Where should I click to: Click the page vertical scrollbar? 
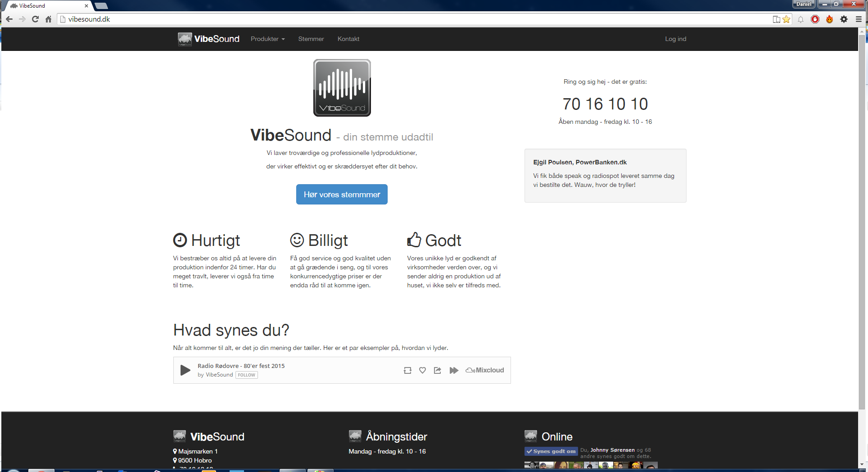click(x=862, y=223)
